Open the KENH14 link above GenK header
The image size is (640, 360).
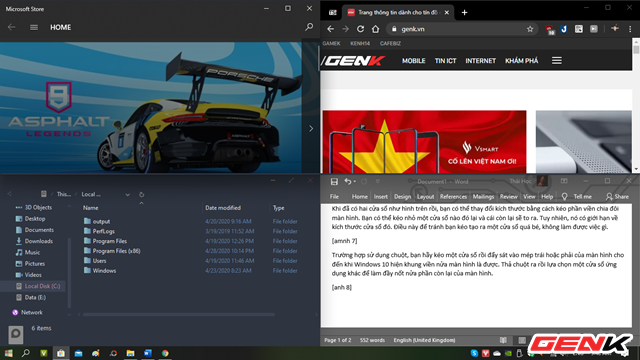[360, 43]
